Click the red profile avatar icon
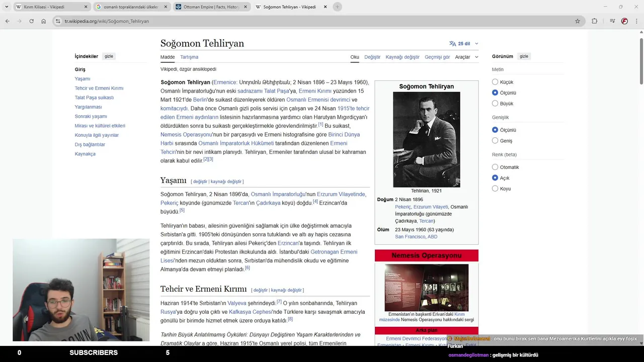The width and height of the screenshot is (644, 362). [x=624, y=21]
